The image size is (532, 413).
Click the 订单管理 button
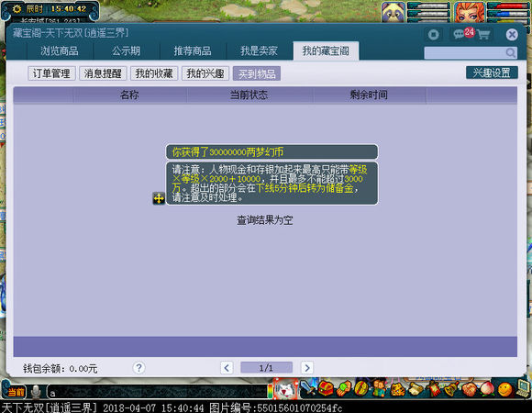(51, 73)
